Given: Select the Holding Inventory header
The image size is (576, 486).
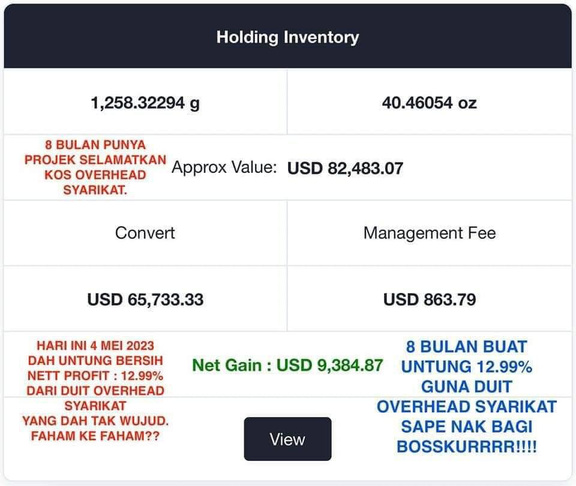Looking at the screenshot, I should point(288,37).
